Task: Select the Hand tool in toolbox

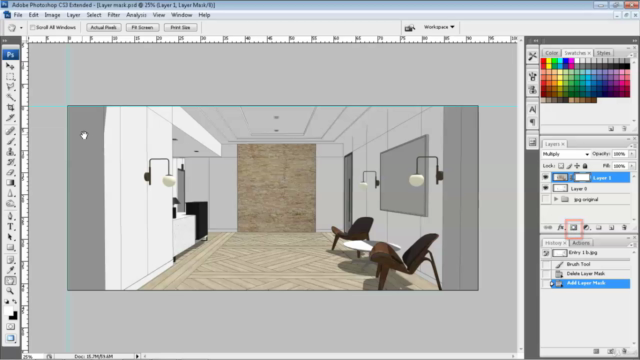Action: pyautogui.click(x=10, y=281)
